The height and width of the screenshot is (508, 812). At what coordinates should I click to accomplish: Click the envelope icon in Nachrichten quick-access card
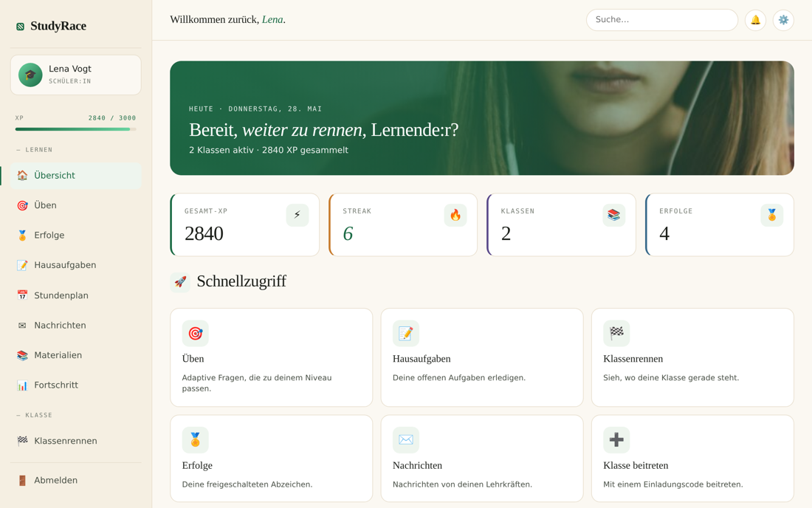point(406,439)
